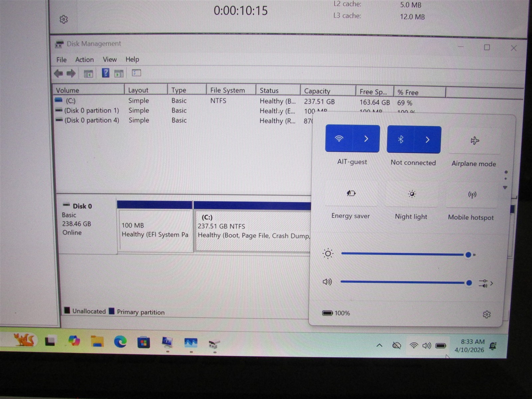The height and width of the screenshot is (399, 532).
Task: Open Task View on the taskbar
Action: tap(50, 341)
